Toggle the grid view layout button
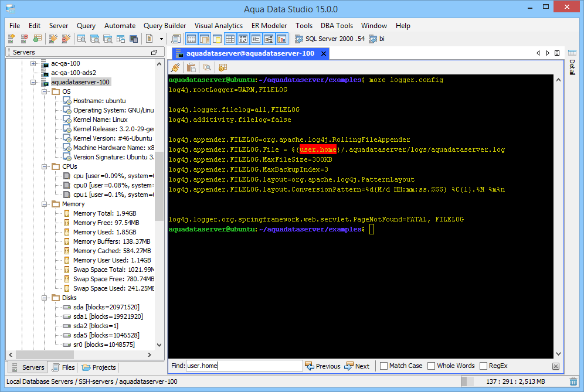 230,38
